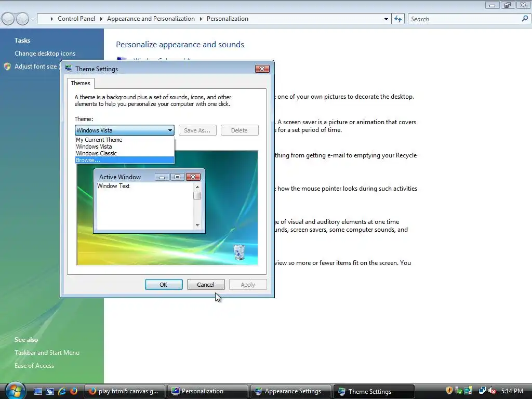Open Taskbar and Start Menu link
The height and width of the screenshot is (399, 532).
coord(47,353)
